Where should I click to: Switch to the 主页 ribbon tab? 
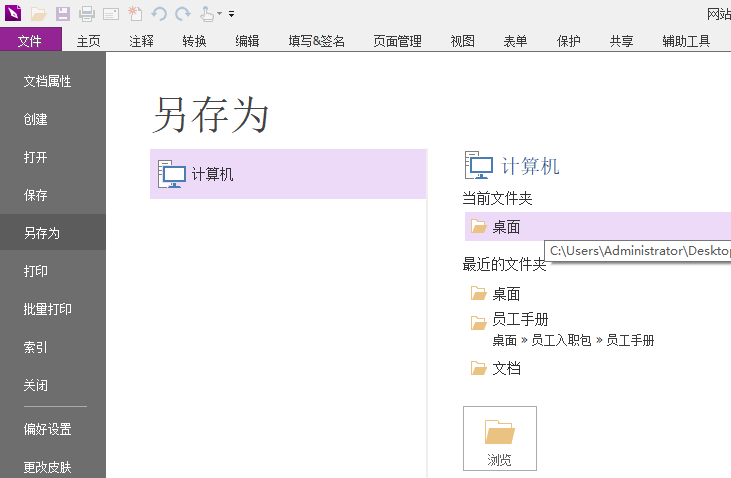click(x=89, y=41)
